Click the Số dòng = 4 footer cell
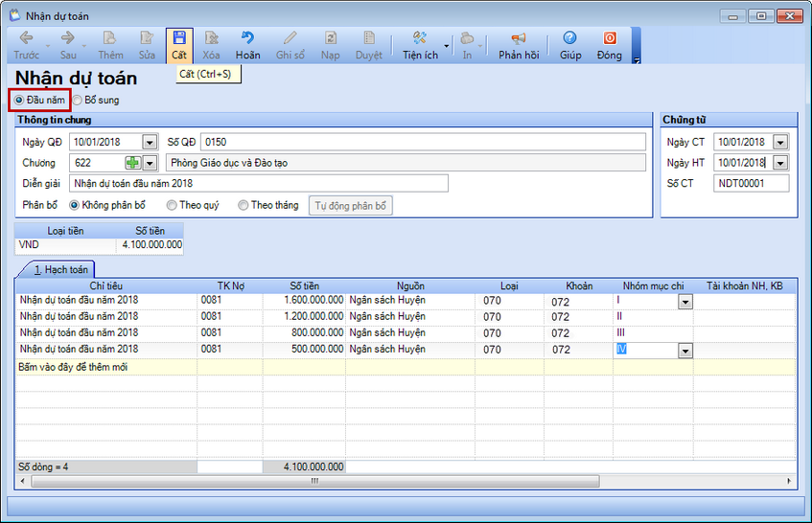 105,466
